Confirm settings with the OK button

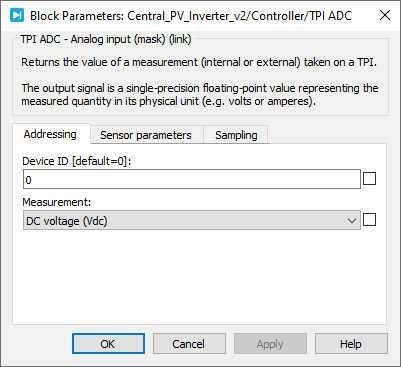pos(108,344)
